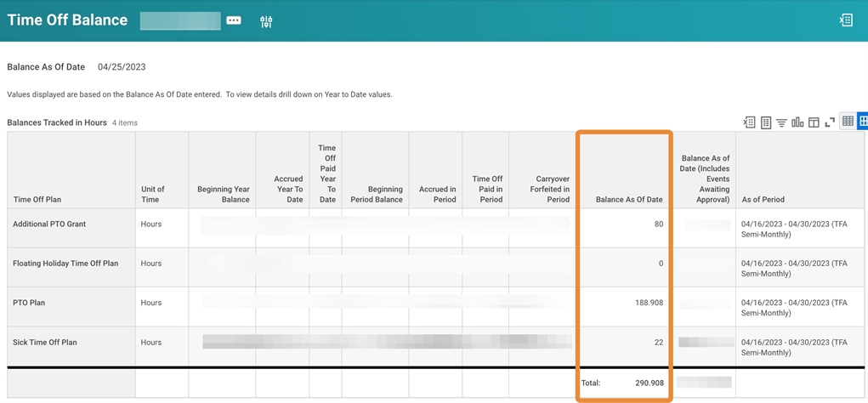Switch to the standard grid view toggle
Viewport: 868px width, 403px height.
coord(848,122)
